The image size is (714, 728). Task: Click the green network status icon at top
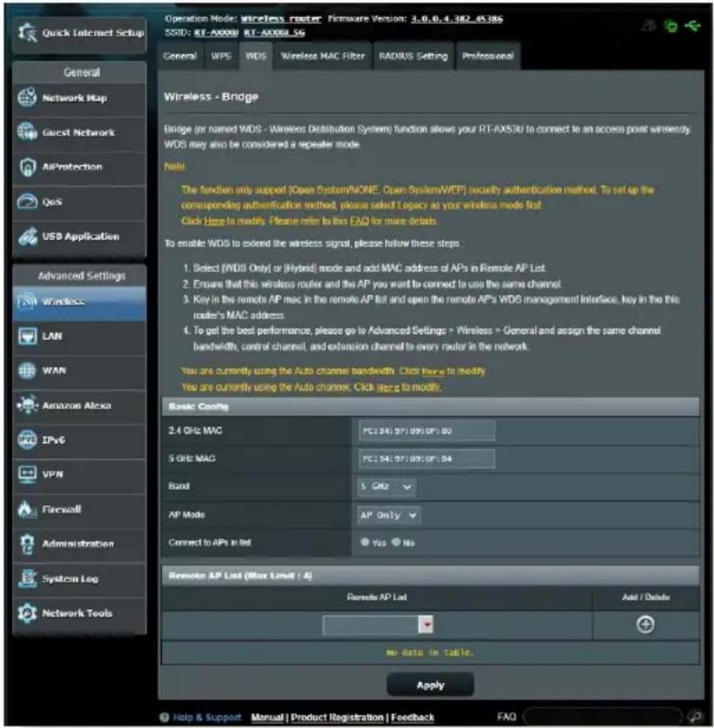tap(671, 26)
